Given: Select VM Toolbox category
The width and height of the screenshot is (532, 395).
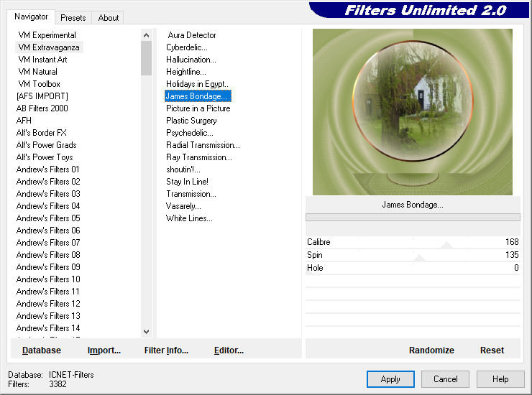Looking at the screenshot, I should pos(39,84).
